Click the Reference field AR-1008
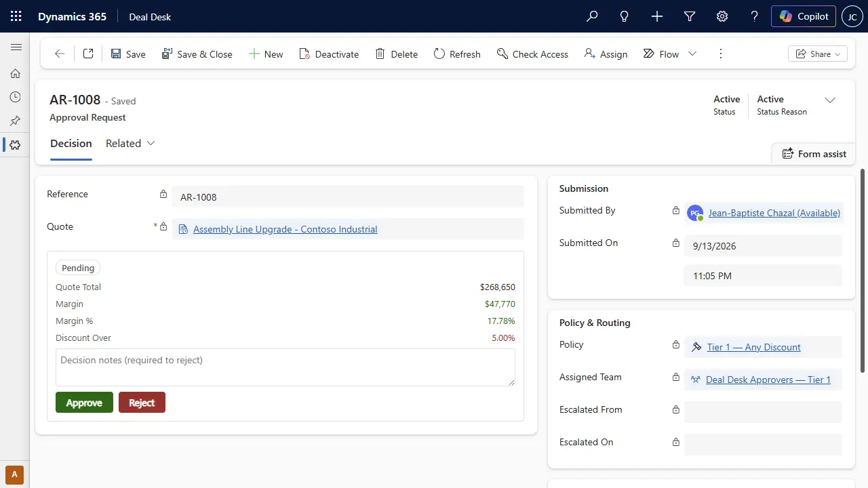868x488 pixels. coord(347,197)
